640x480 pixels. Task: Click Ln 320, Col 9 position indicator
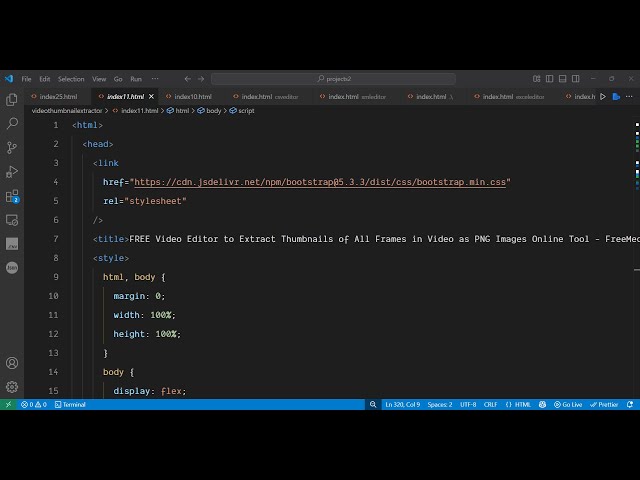click(x=402, y=404)
